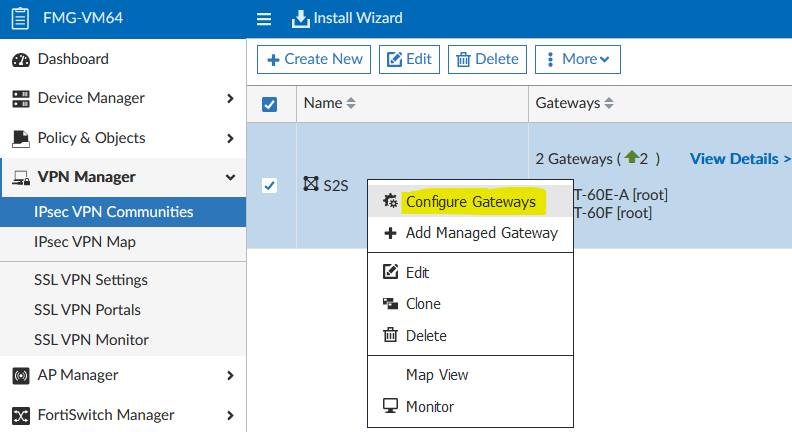Expand the Device Manager submenu chevron

(x=230, y=99)
